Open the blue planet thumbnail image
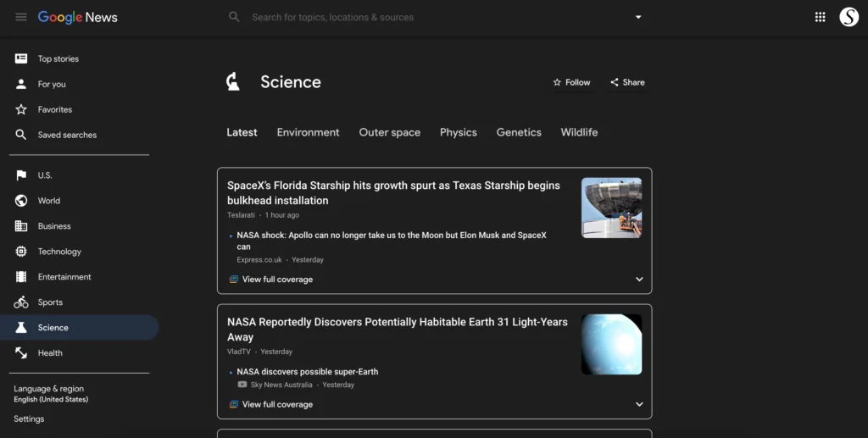 coord(612,345)
